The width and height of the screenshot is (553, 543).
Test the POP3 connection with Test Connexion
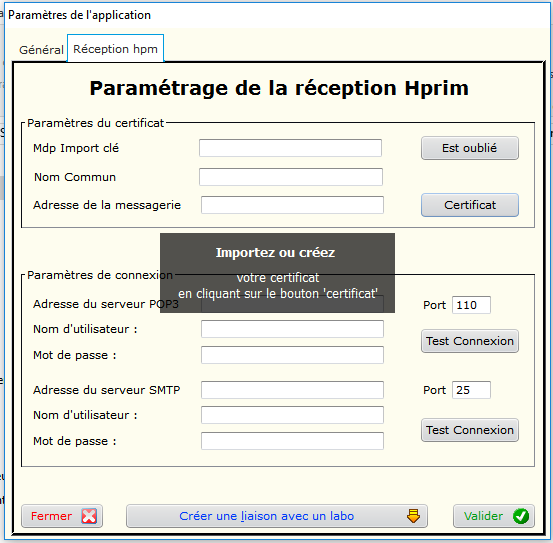[x=470, y=341]
